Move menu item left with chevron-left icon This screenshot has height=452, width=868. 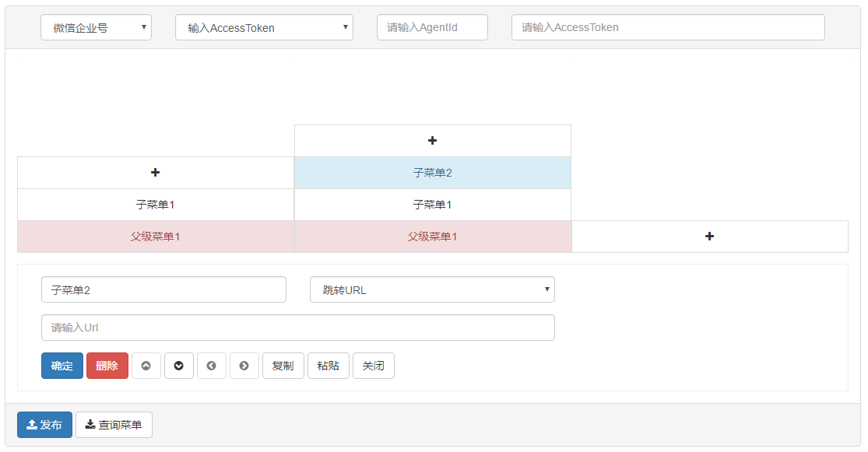point(212,366)
